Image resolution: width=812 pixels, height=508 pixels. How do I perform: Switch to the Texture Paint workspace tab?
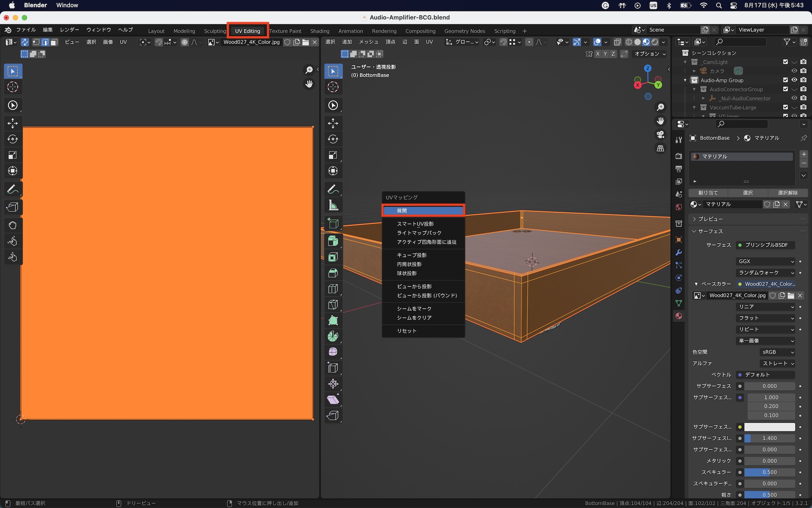(285, 31)
